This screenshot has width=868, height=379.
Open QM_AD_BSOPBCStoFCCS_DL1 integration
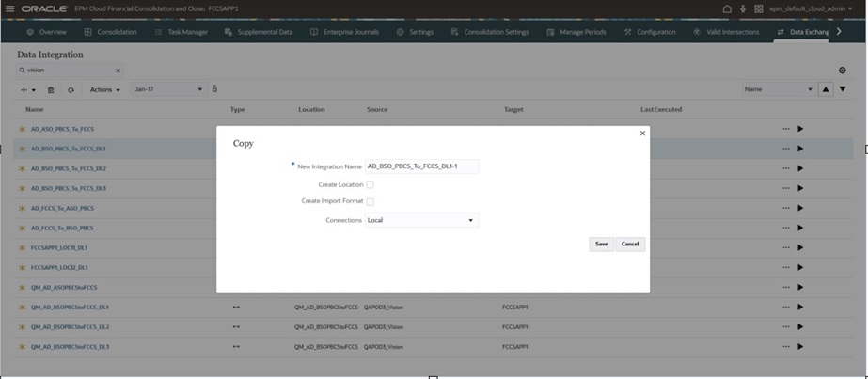(70, 308)
